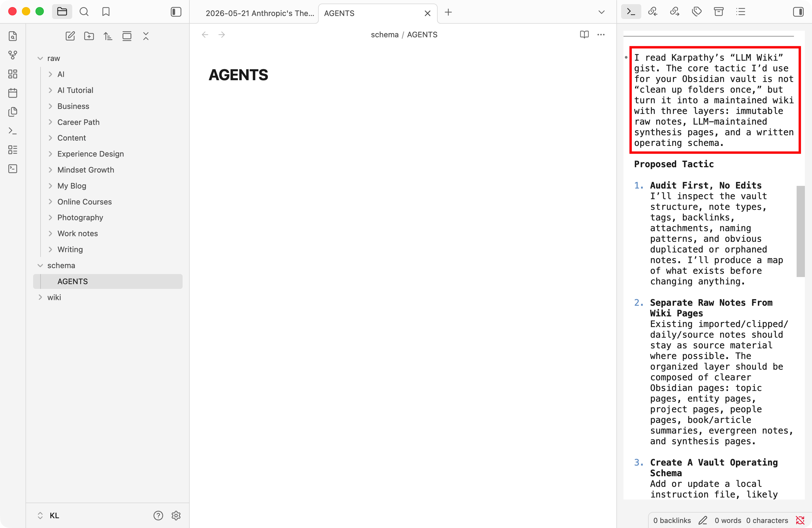Click AGENTS in the breadcrumb
The width and height of the screenshot is (812, 528).
(422, 35)
